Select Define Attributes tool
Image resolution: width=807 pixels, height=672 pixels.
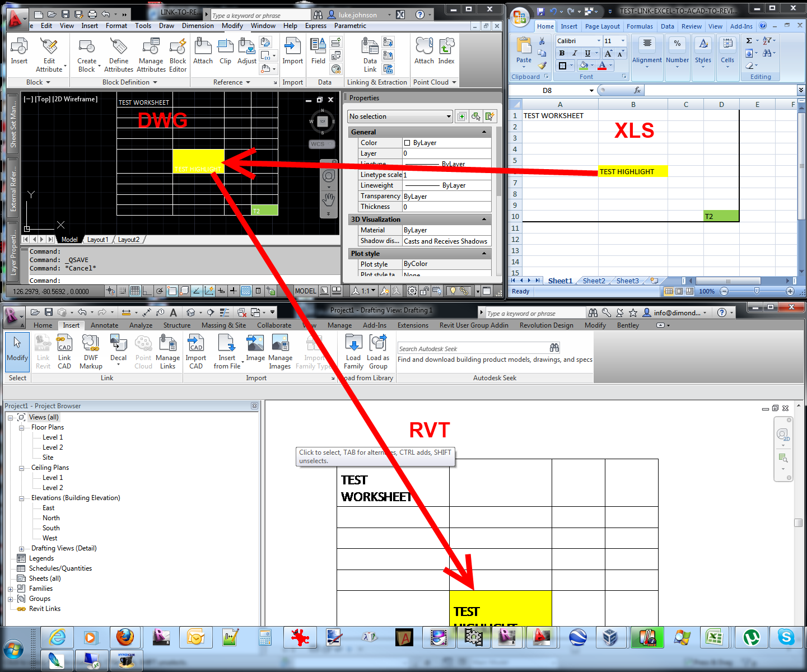coord(119,55)
